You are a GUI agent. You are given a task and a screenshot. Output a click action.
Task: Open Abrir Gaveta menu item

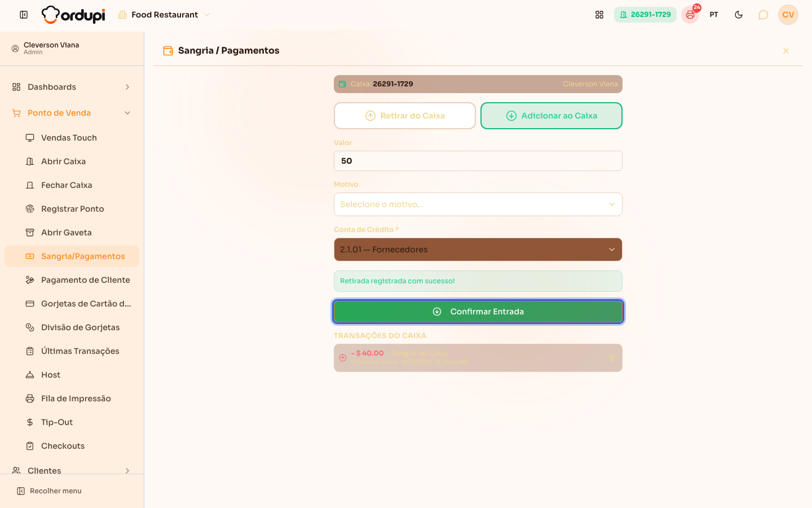pos(72,233)
